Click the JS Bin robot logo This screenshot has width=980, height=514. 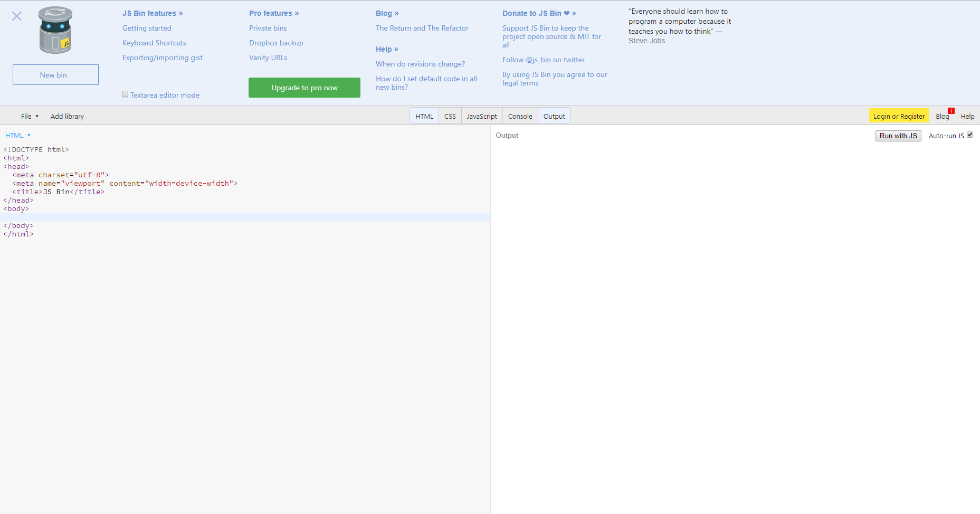click(x=55, y=30)
